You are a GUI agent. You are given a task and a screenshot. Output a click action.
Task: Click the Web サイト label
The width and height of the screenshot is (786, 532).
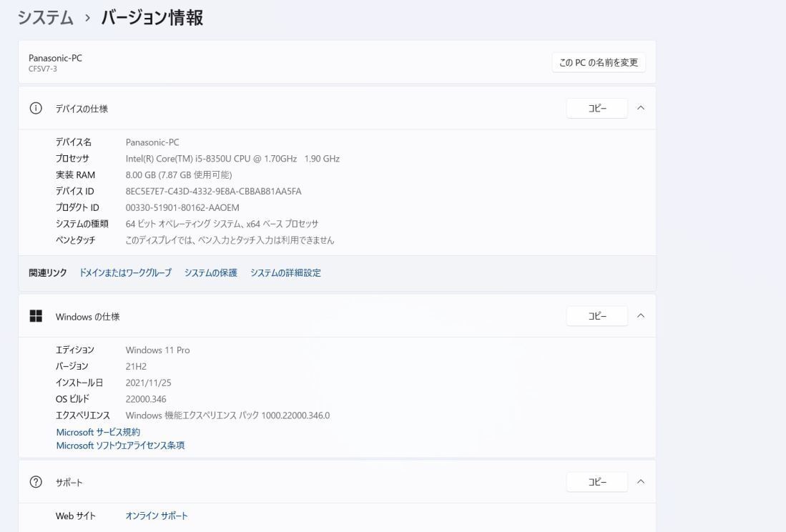tap(75, 516)
